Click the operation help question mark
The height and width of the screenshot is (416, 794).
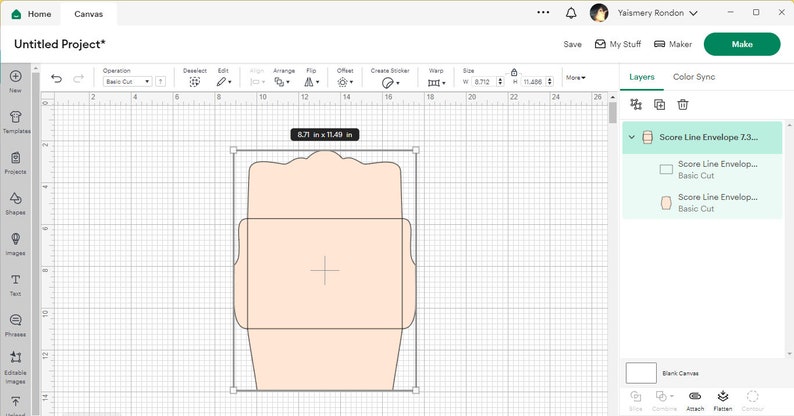(161, 81)
